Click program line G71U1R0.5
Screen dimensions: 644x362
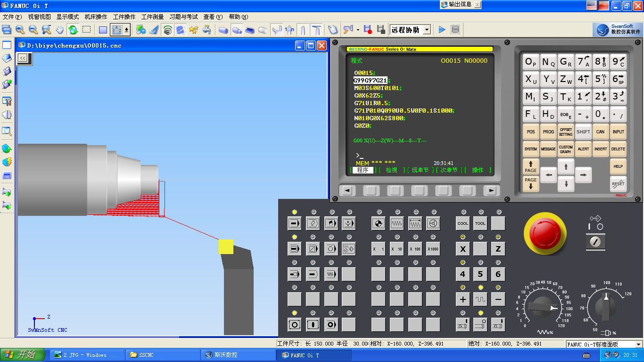tap(372, 103)
